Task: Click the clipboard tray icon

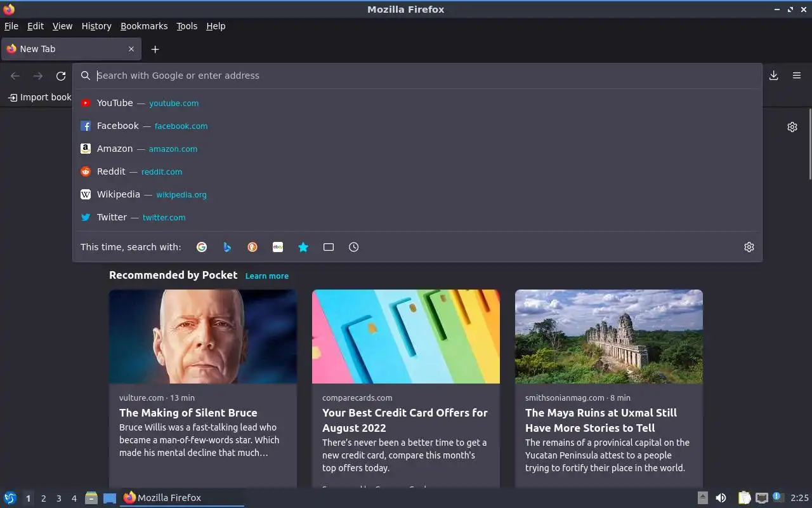Action: coord(744,498)
